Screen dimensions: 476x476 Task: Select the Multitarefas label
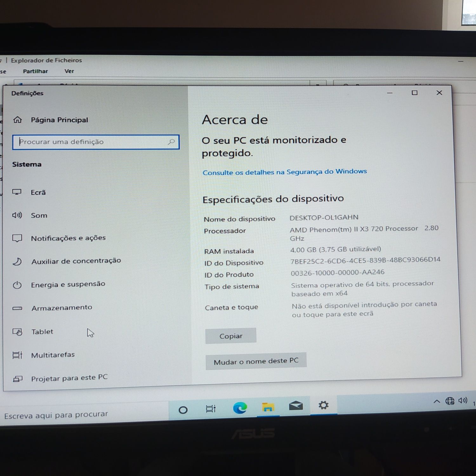[x=53, y=355]
